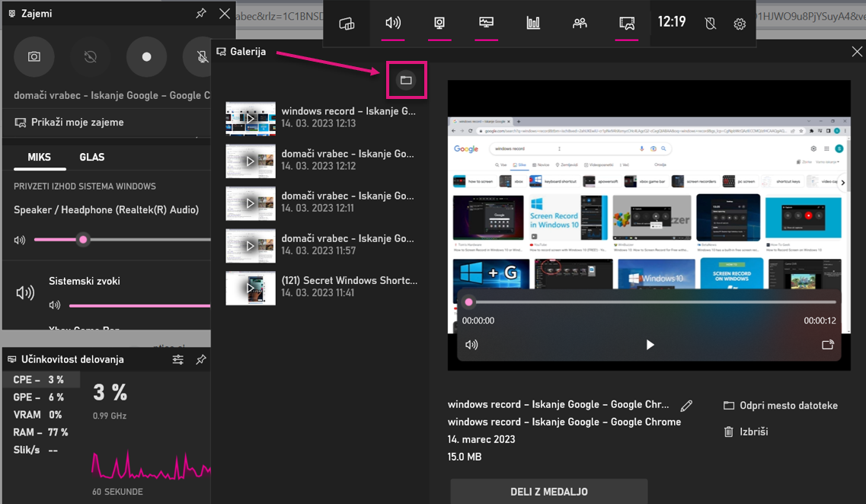Open Učinkovitost delovanja options sliders icon
This screenshot has width=866, height=504.
(177, 359)
